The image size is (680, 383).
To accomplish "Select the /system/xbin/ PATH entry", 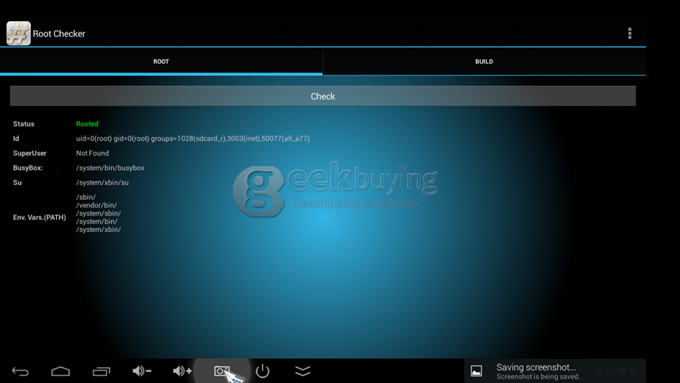I will pos(98,229).
